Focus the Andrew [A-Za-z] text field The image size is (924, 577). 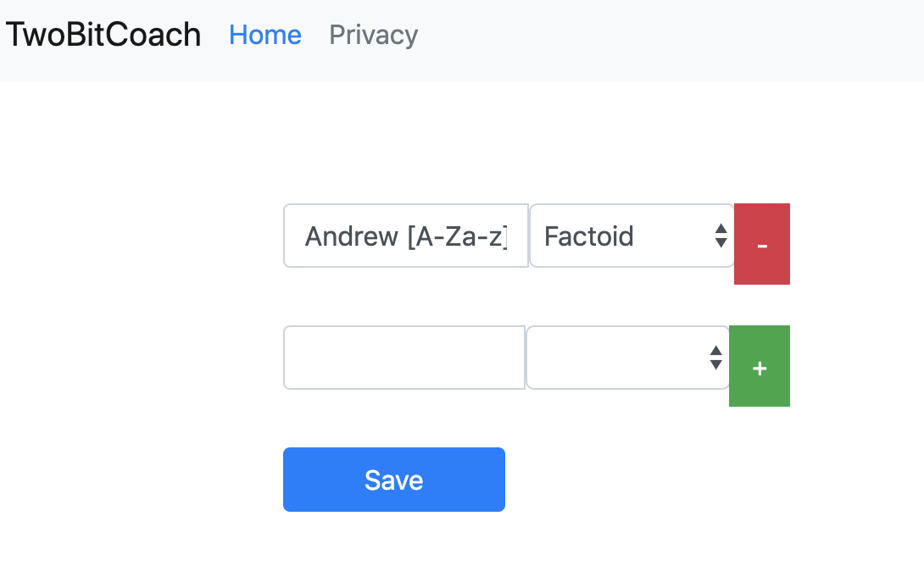[x=405, y=236]
